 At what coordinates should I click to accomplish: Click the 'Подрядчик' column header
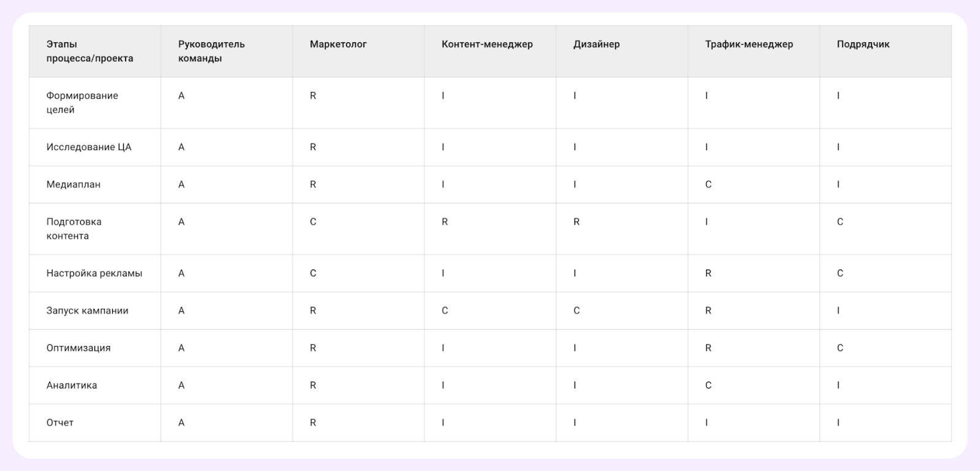(863, 44)
